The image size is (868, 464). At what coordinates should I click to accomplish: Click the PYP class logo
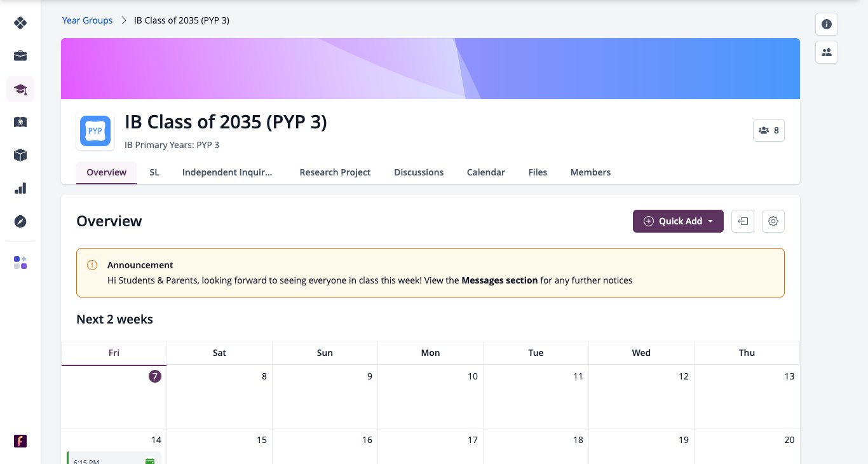pos(95,132)
